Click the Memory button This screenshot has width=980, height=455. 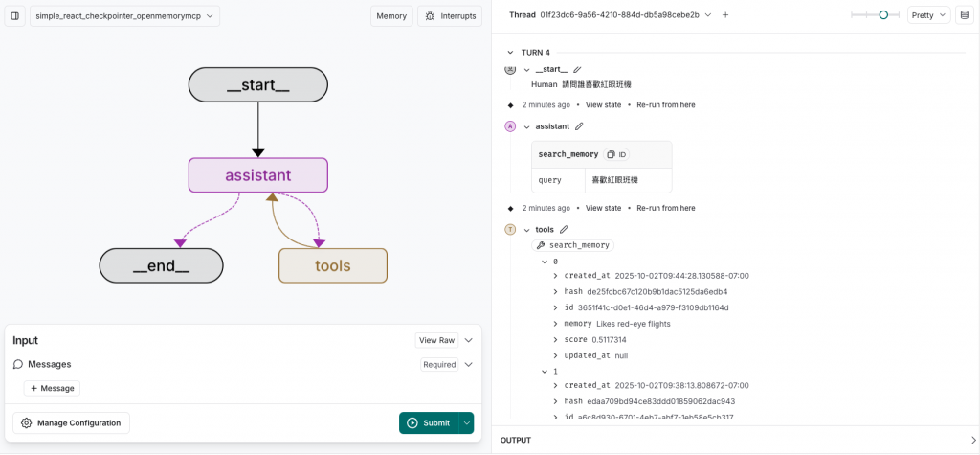[391, 15]
